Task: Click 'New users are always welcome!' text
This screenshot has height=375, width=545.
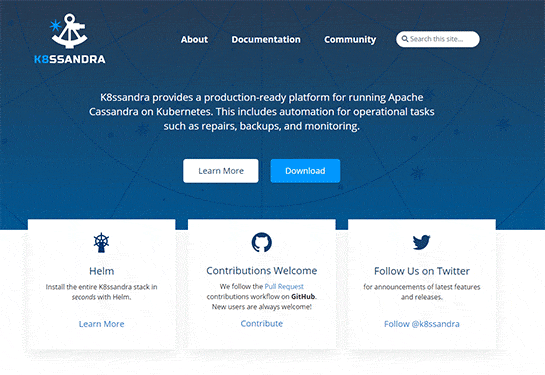Action: click(x=262, y=307)
